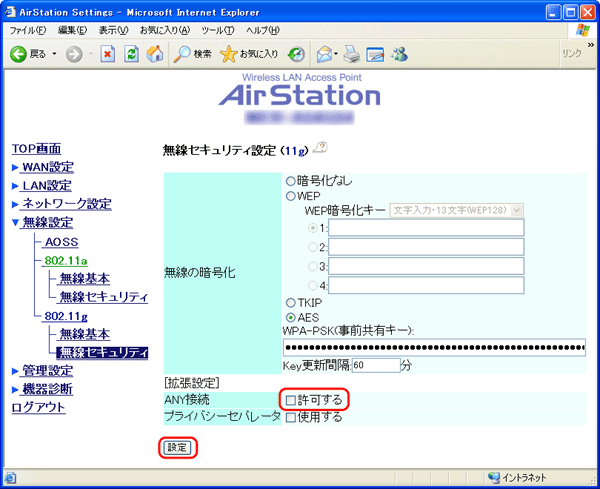Open the 802.11a link

66,261
